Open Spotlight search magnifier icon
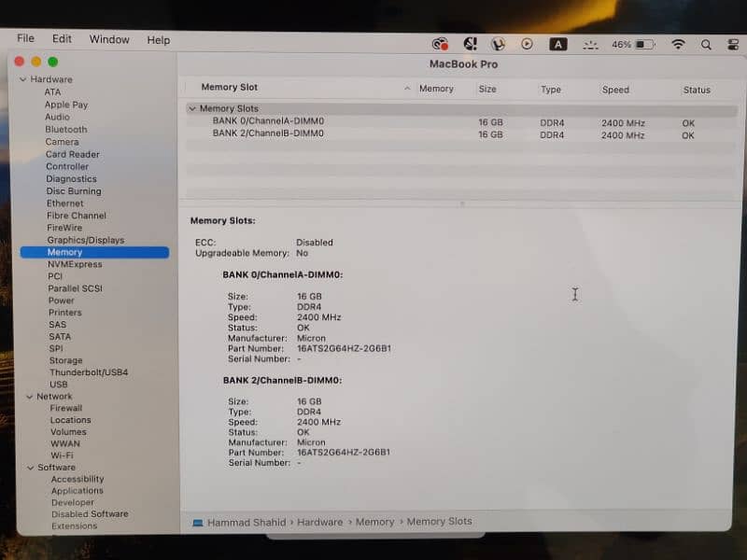 point(706,44)
